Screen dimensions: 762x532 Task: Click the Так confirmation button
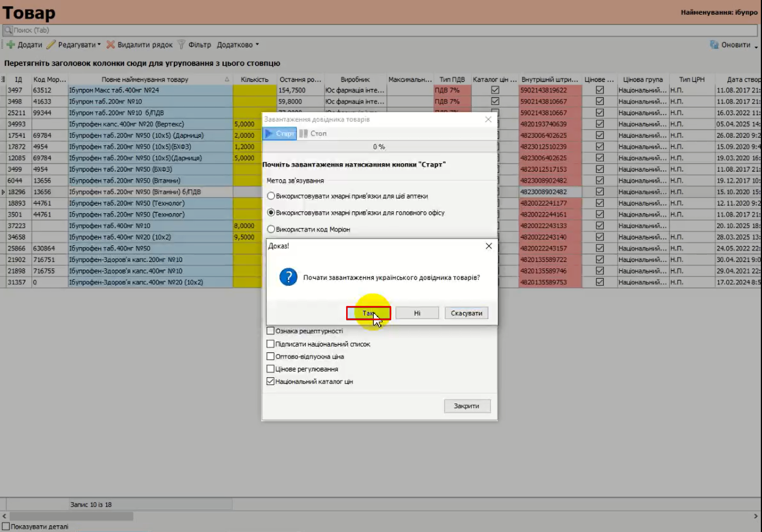(x=368, y=313)
